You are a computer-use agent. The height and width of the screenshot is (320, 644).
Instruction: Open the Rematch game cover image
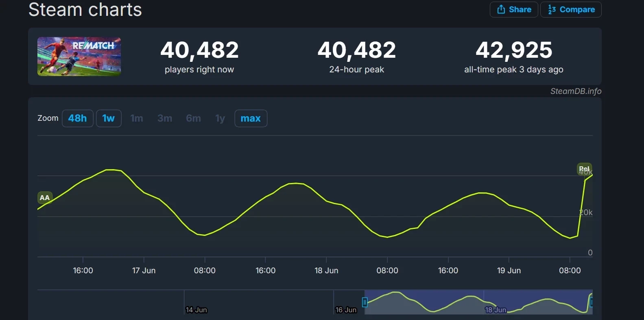click(79, 57)
